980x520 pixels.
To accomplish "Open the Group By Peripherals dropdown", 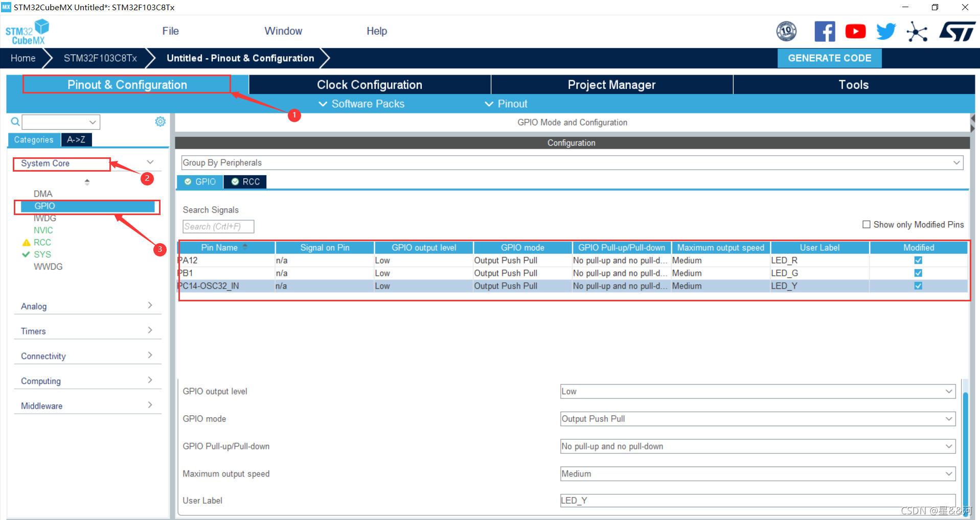I will (572, 163).
